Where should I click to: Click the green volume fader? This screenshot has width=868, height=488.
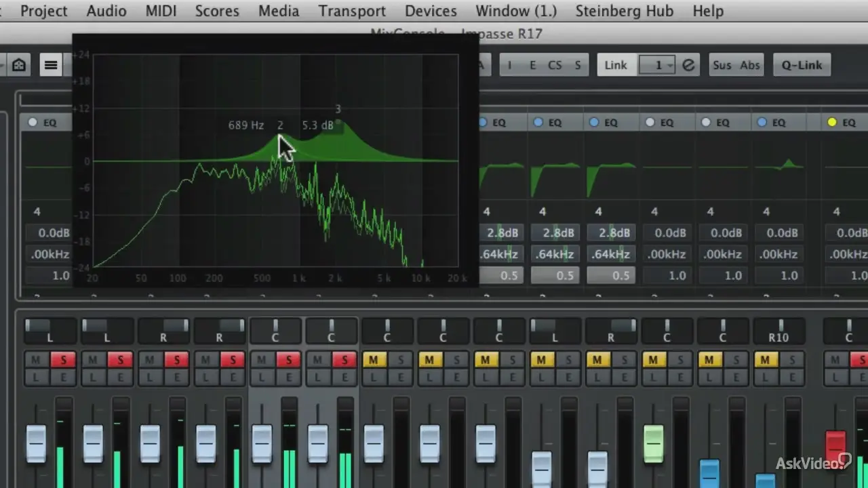[653, 444]
